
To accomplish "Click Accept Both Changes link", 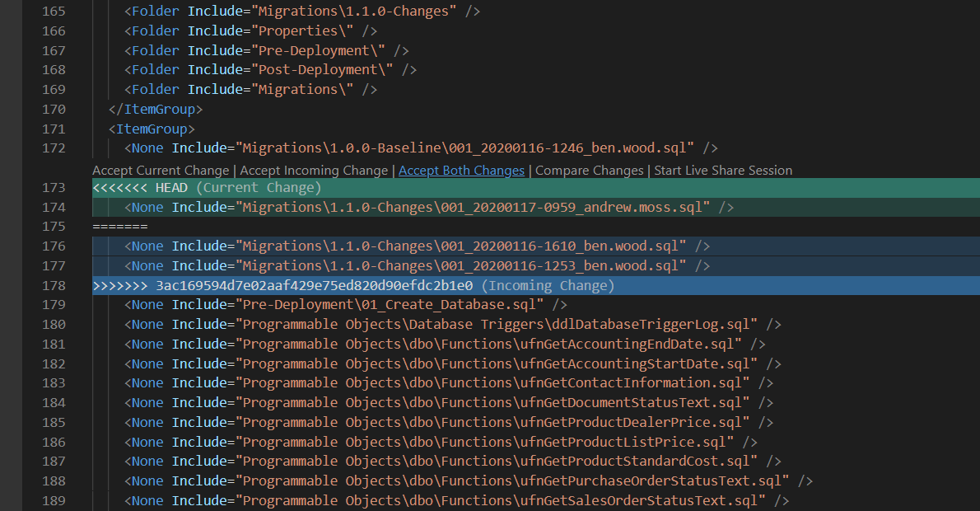I will tap(461, 171).
